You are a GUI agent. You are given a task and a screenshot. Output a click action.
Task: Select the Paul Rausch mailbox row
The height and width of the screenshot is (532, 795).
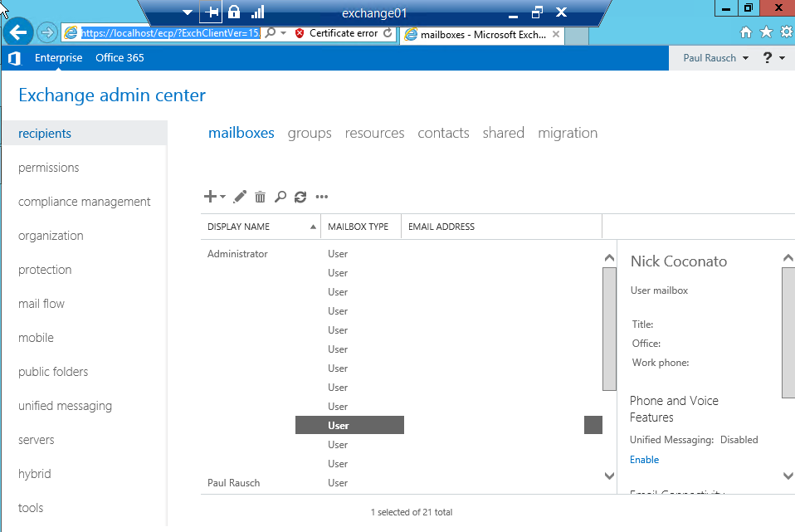click(x=234, y=483)
